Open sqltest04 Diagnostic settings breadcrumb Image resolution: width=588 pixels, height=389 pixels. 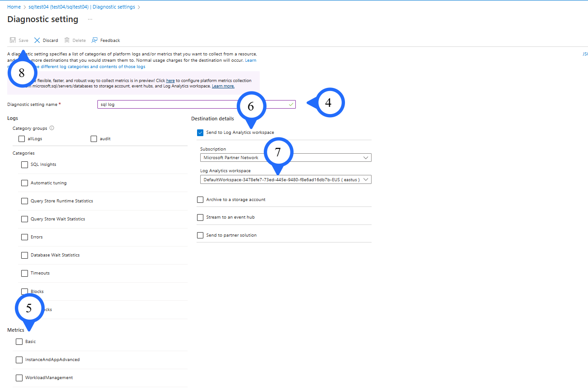click(x=82, y=7)
